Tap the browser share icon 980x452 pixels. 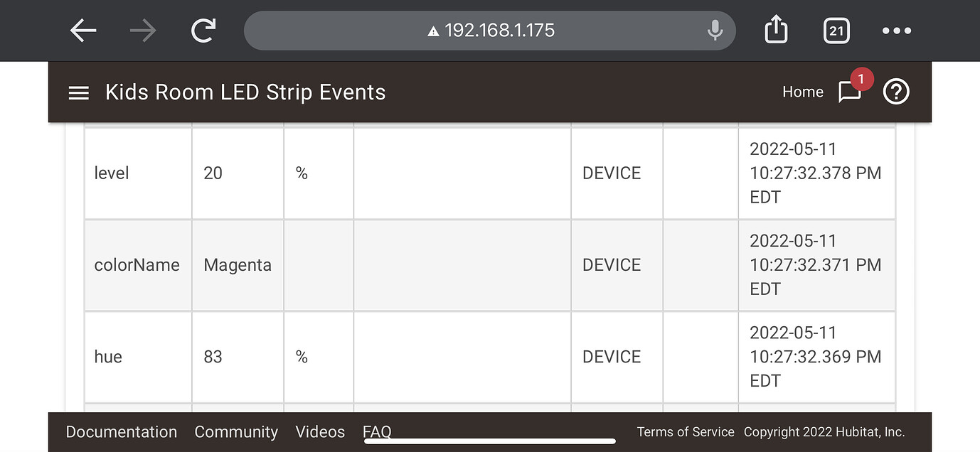pyautogui.click(x=776, y=31)
